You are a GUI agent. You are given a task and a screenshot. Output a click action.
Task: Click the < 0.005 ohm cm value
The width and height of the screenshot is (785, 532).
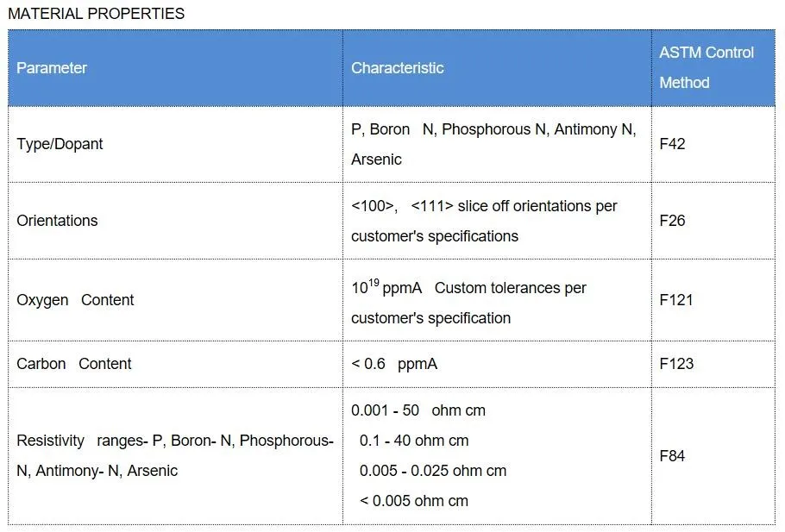(x=414, y=500)
